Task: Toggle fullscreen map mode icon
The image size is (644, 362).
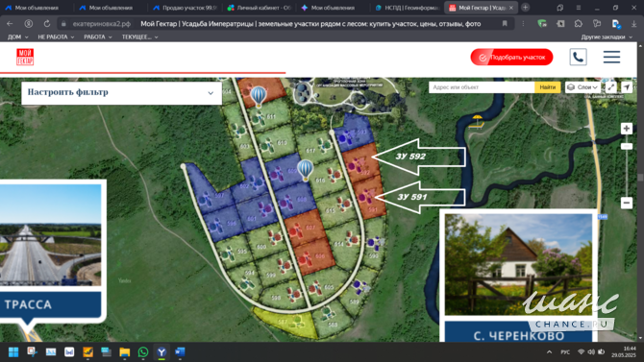Action: pos(611,87)
